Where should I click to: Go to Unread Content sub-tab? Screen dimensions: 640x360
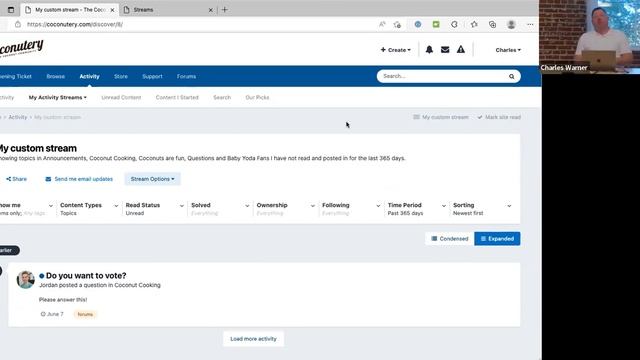pos(121,98)
